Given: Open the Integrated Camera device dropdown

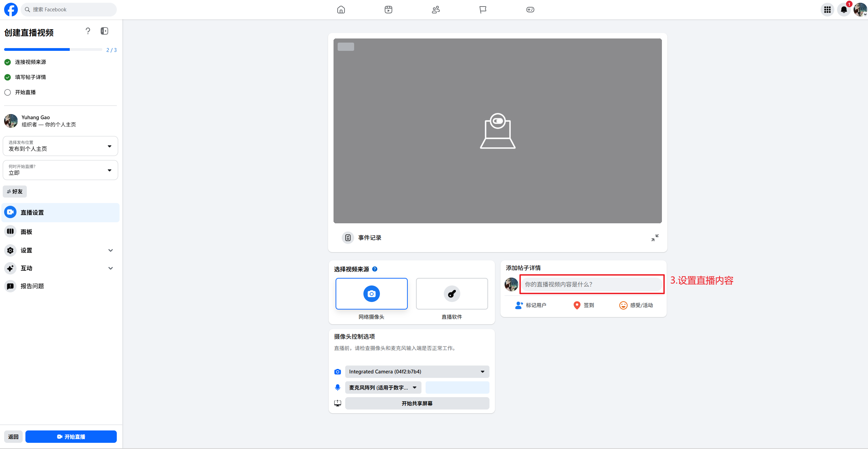Looking at the screenshot, I should click(417, 372).
